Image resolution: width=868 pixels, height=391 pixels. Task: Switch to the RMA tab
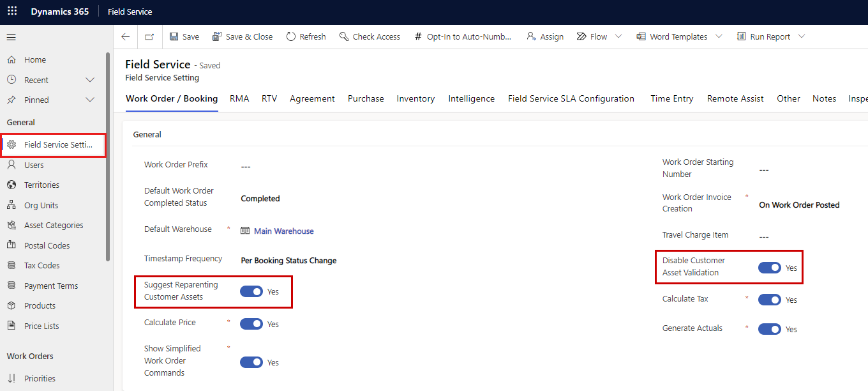click(x=239, y=98)
